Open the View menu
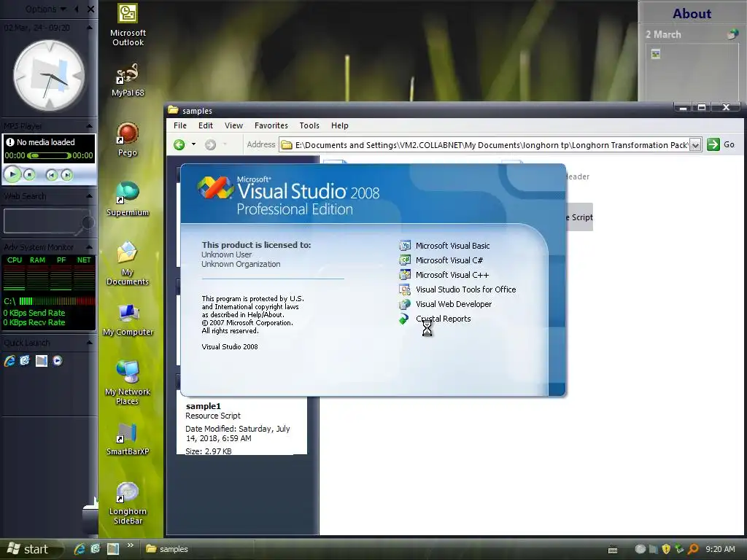The height and width of the screenshot is (560, 747). (x=233, y=125)
